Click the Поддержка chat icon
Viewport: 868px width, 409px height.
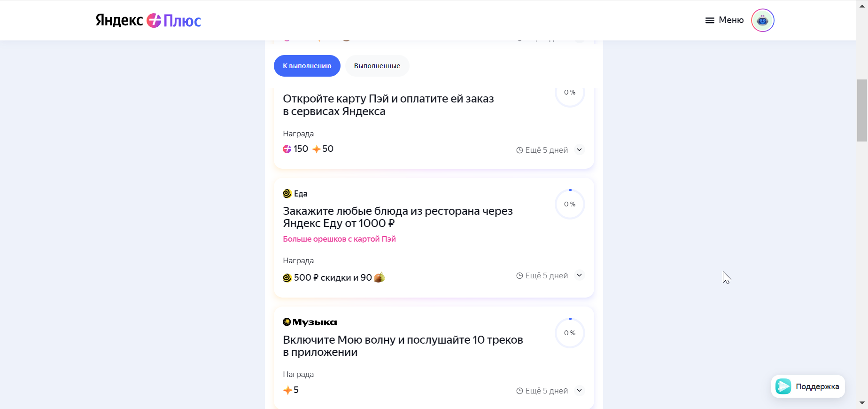[783, 386]
